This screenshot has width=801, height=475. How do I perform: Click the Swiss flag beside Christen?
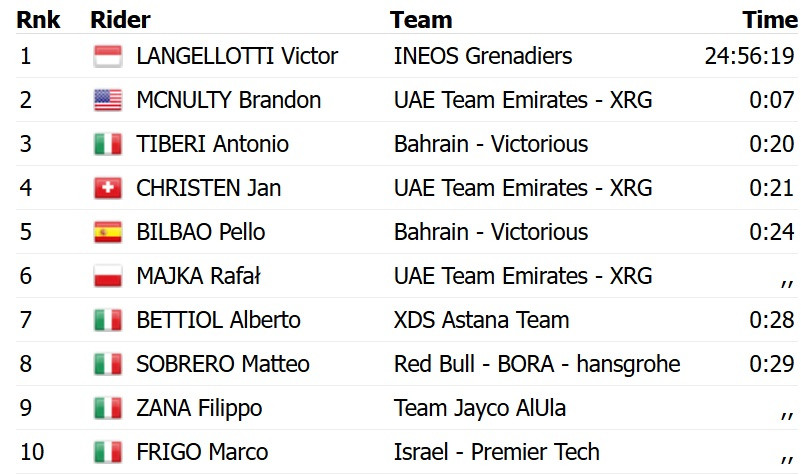(x=106, y=188)
